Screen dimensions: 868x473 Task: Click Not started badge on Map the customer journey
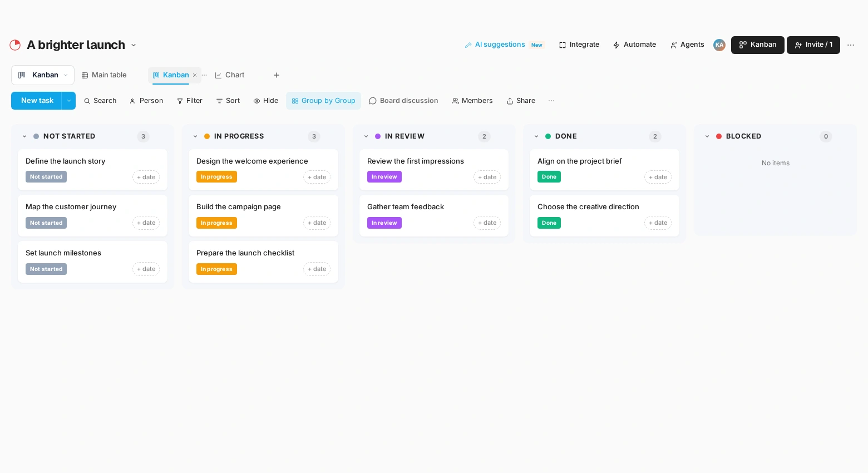tap(46, 223)
